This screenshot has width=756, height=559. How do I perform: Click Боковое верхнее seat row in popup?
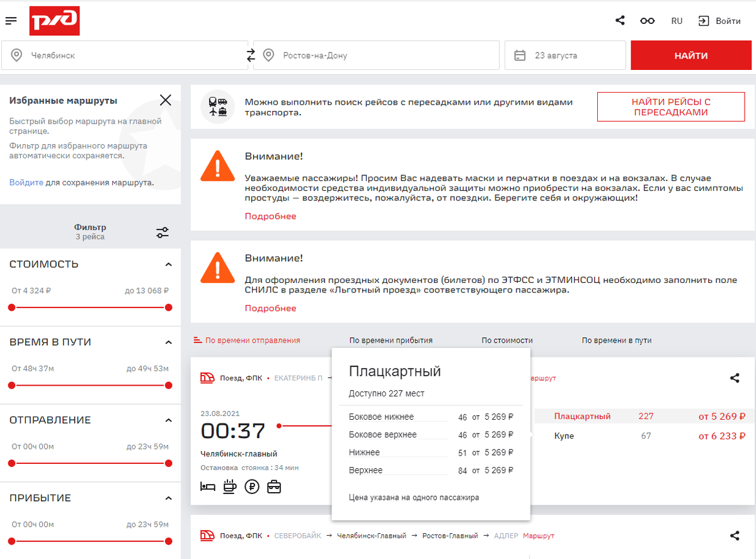431,434
